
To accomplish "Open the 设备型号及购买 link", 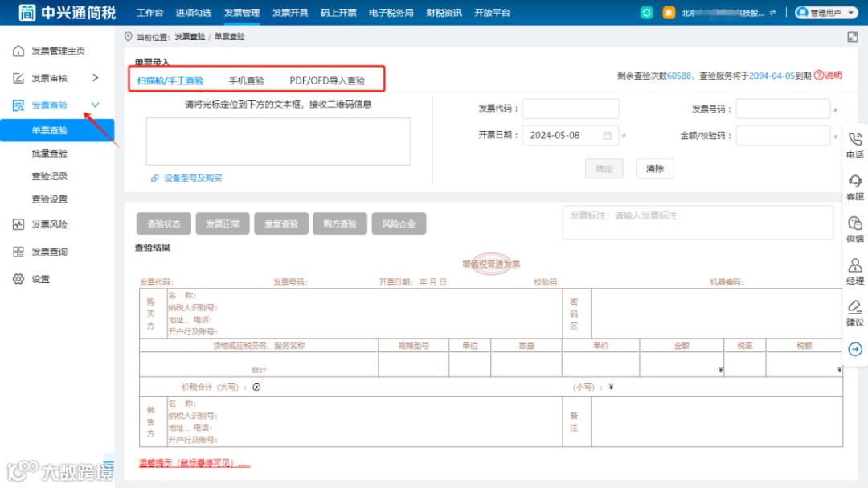I will tap(193, 178).
